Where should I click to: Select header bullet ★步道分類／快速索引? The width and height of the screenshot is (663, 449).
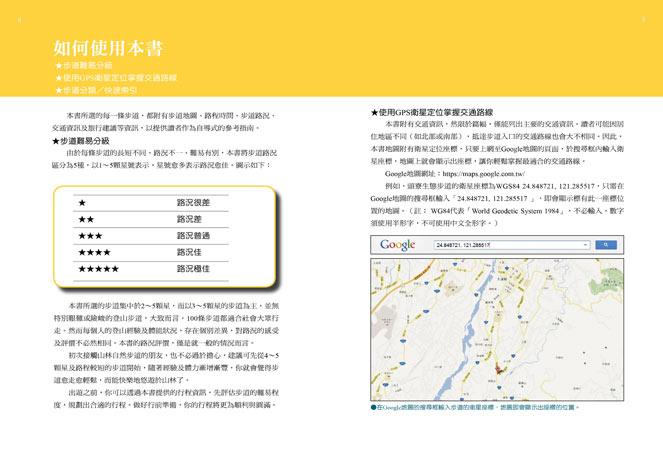pos(96,90)
